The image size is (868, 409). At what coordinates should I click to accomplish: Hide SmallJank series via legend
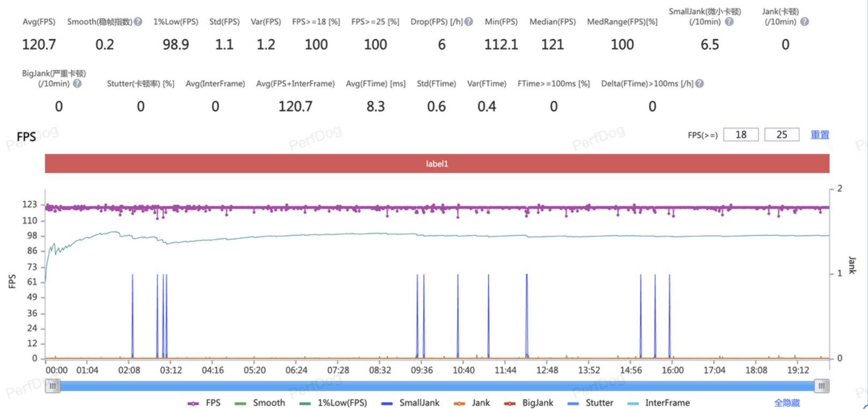click(410, 403)
